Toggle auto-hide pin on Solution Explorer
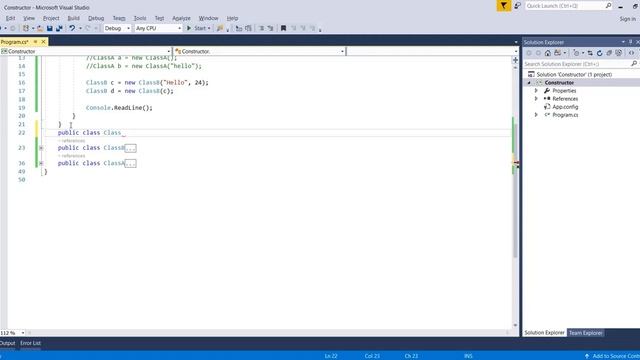This screenshot has height=360, width=640. click(x=630, y=42)
